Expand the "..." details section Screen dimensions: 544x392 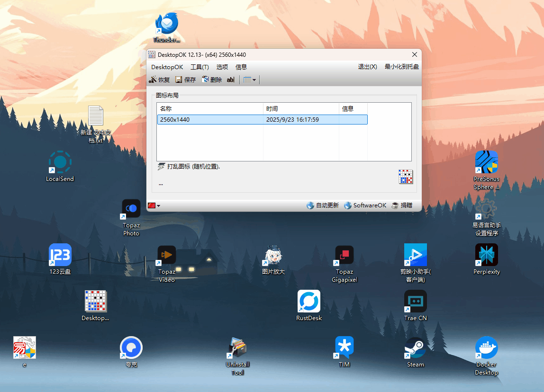(161, 184)
